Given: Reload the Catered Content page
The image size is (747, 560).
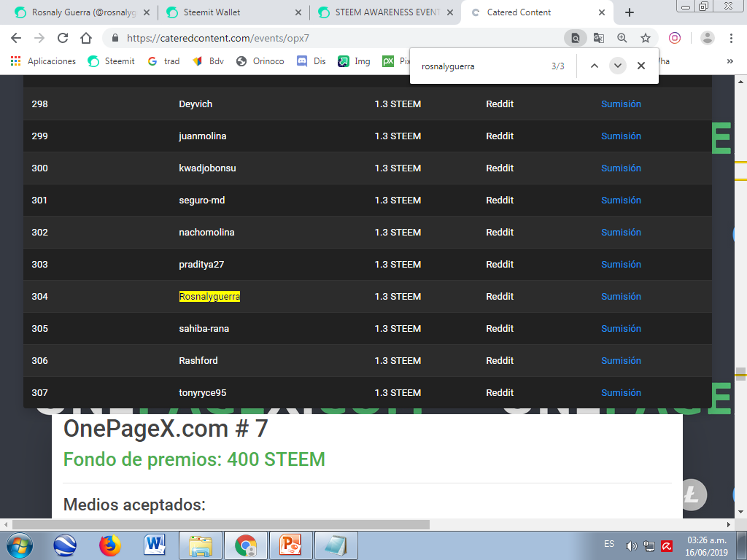Looking at the screenshot, I should 63,38.
